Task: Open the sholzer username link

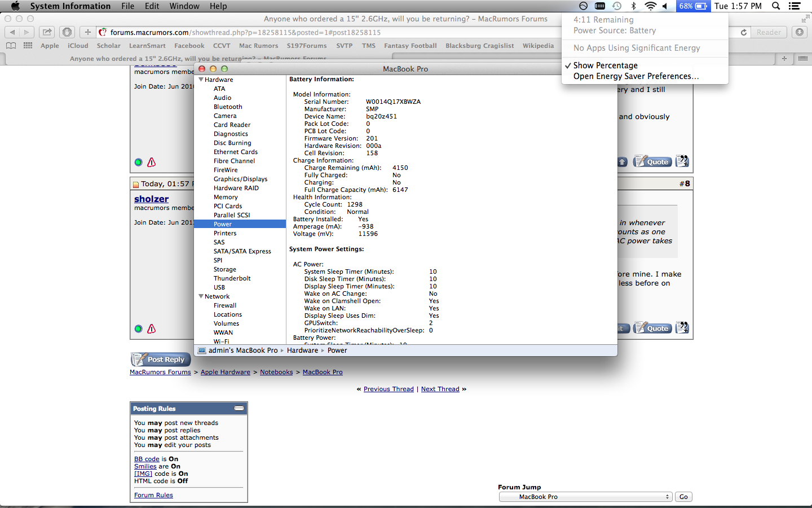Action: coord(151,199)
